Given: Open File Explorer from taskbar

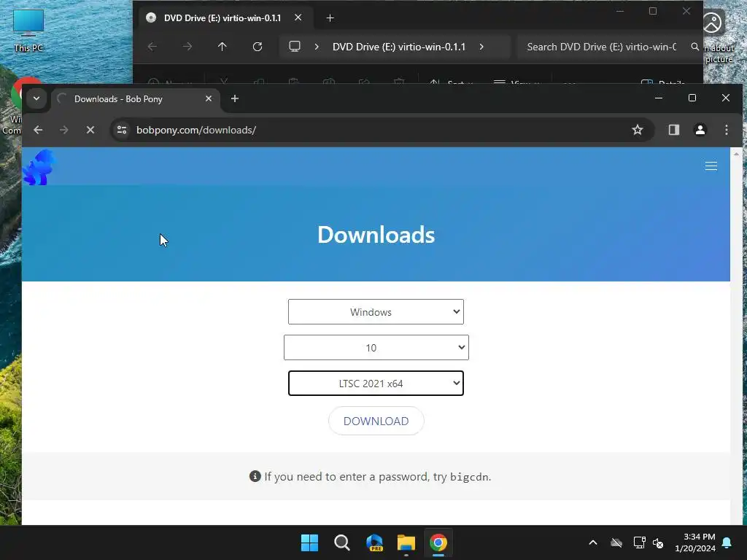Looking at the screenshot, I should pos(406,542).
